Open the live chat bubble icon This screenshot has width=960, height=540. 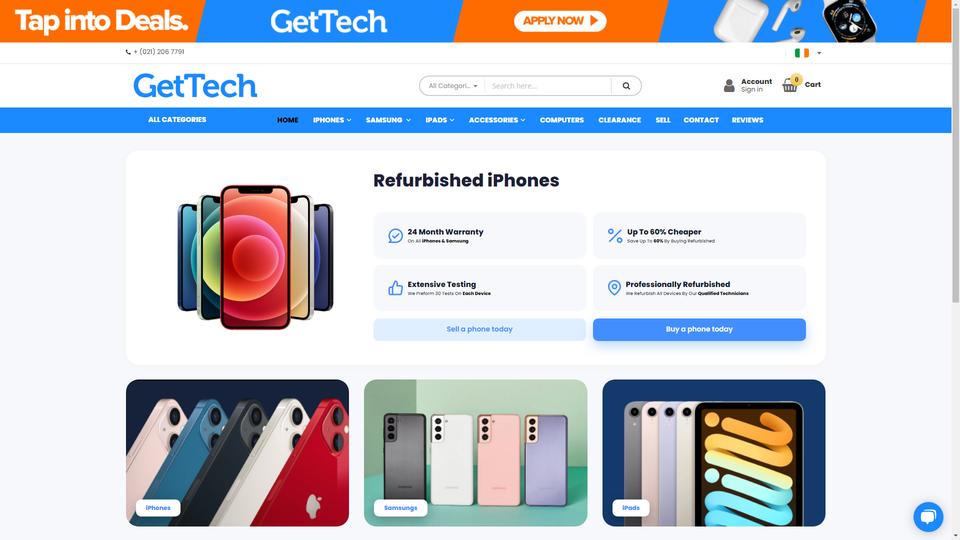coord(928,517)
